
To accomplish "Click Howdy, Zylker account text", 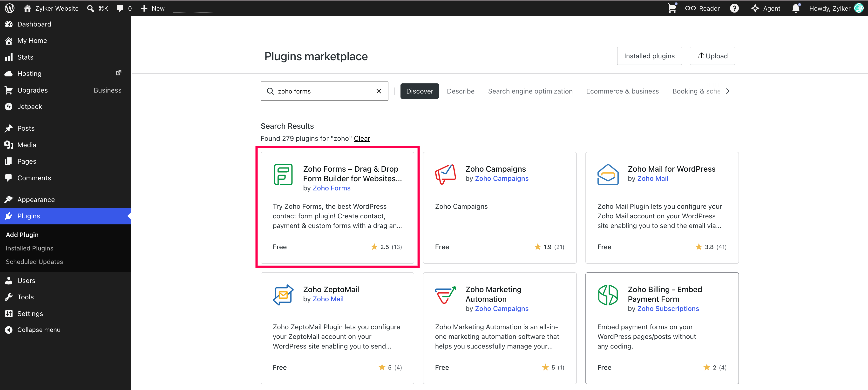I will click(x=830, y=8).
